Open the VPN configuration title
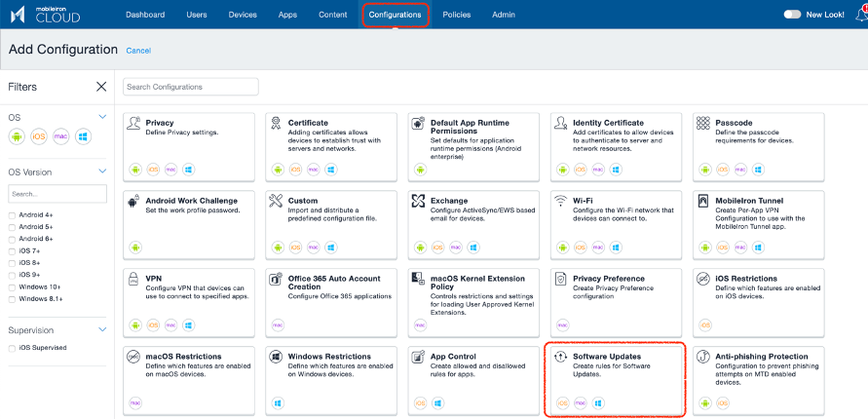The height and width of the screenshot is (420, 868). [154, 278]
